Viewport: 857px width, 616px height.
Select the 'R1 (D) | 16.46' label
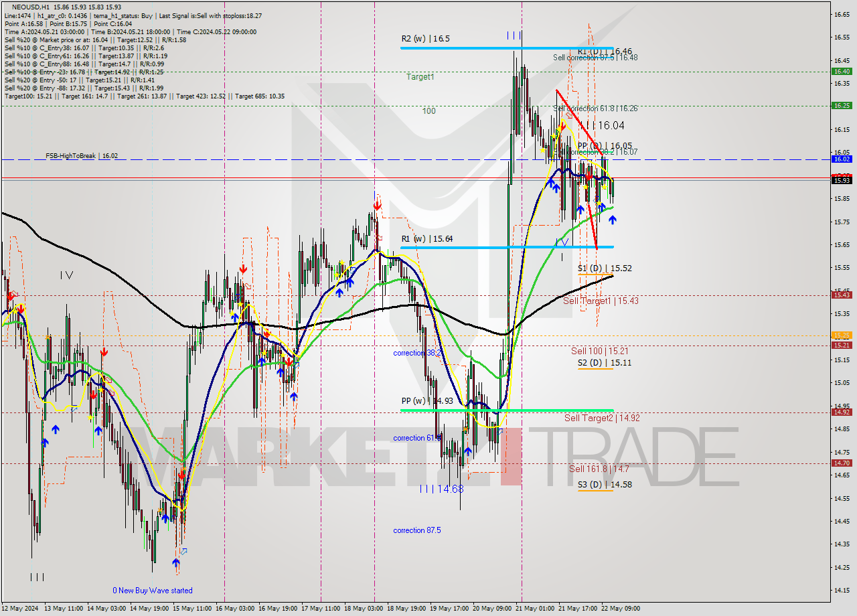click(x=605, y=51)
